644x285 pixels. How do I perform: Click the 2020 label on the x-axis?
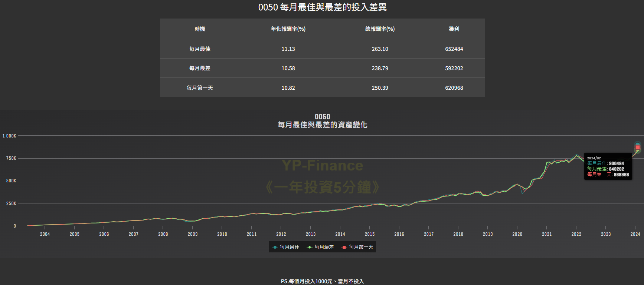coord(517,234)
